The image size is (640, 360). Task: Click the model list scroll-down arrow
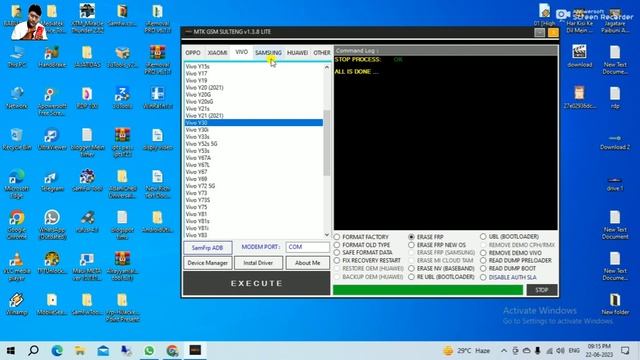327,235
